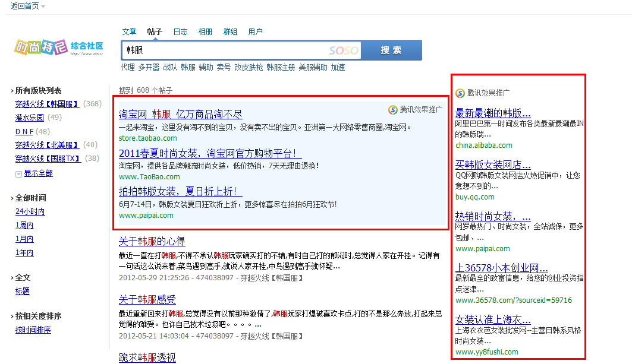Choose the 韩服 suggestion below the search box
The image size is (632, 364).
click(188, 67)
